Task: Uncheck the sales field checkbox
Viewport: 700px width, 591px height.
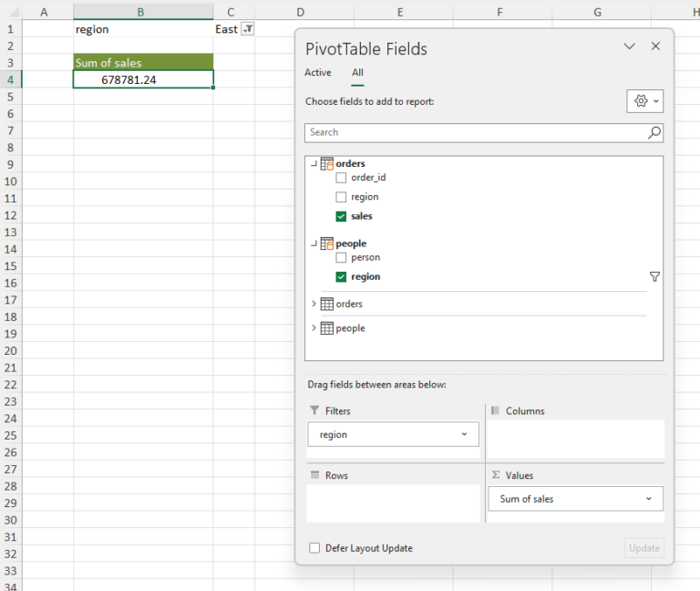Action: [x=341, y=216]
